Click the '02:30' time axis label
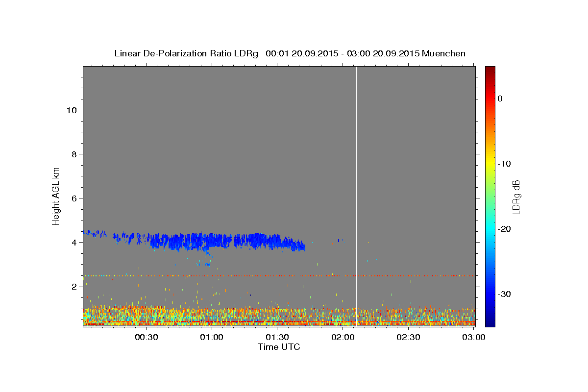588x392 pixels. click(408, 338)
